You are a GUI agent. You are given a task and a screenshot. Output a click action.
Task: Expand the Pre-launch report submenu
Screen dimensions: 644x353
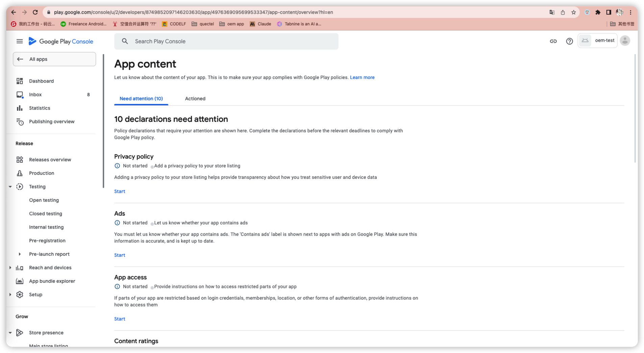click(x=20, y=254)
